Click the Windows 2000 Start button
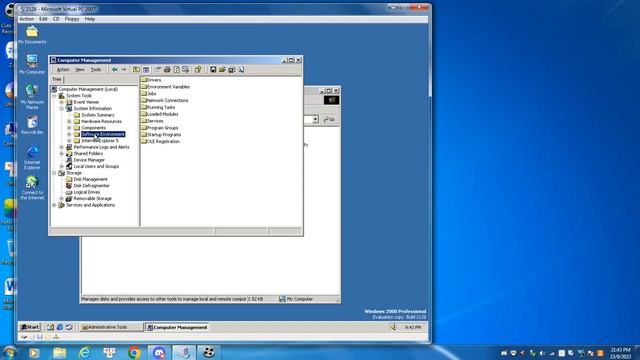This screenshot has width=640, height=360. [29, 327]
